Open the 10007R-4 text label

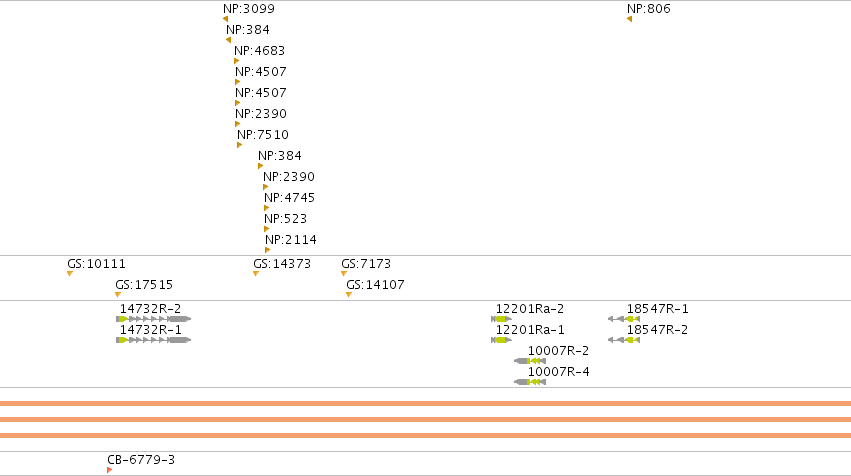point(558,372)
